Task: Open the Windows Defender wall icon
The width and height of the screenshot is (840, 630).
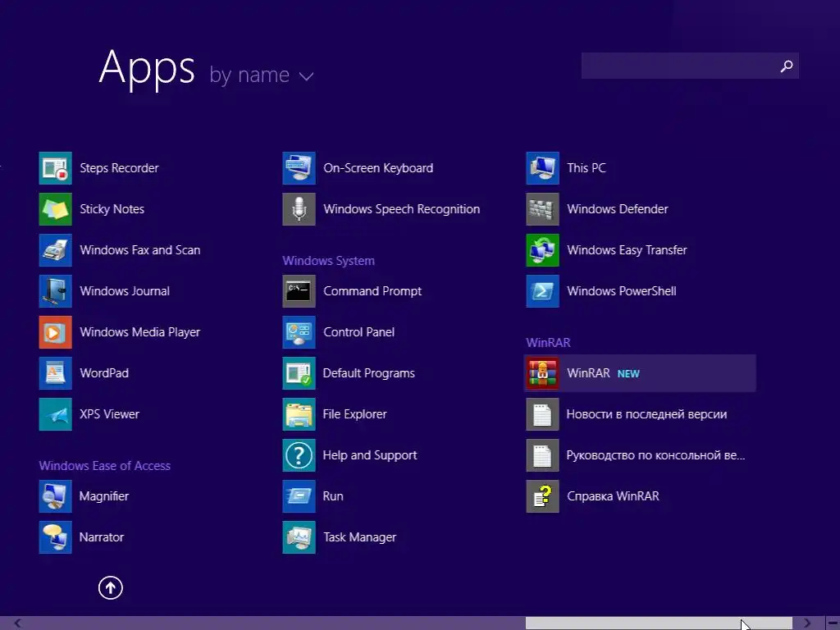Action: 543,209
